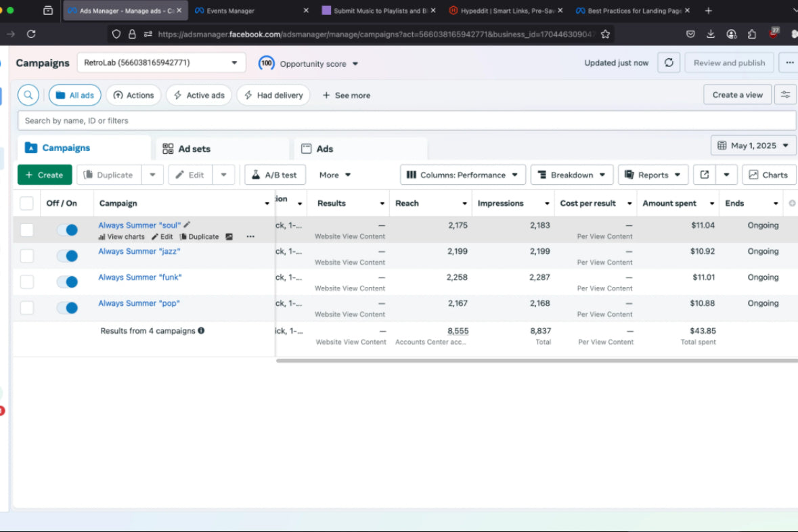Click the Had delivery filter chip
Image resolution: width=798 pixels, height=532 pixels.
click(x=273, y=95)
